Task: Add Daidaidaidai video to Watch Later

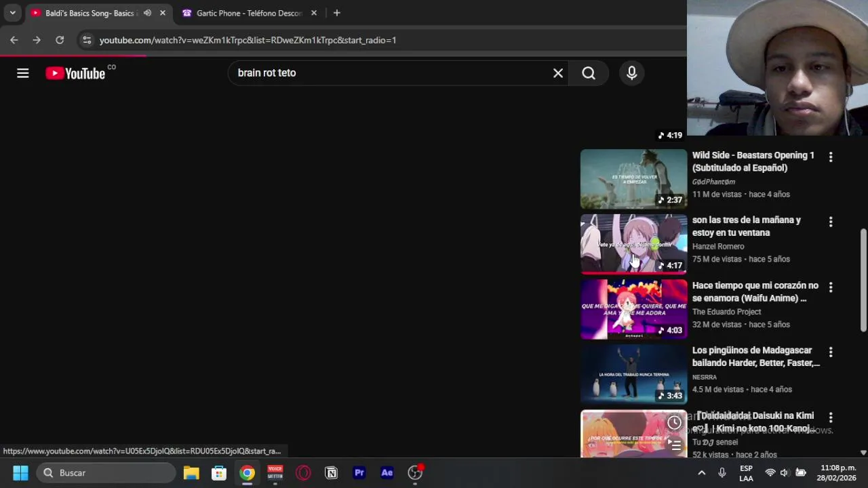Action: click(674, 423)
